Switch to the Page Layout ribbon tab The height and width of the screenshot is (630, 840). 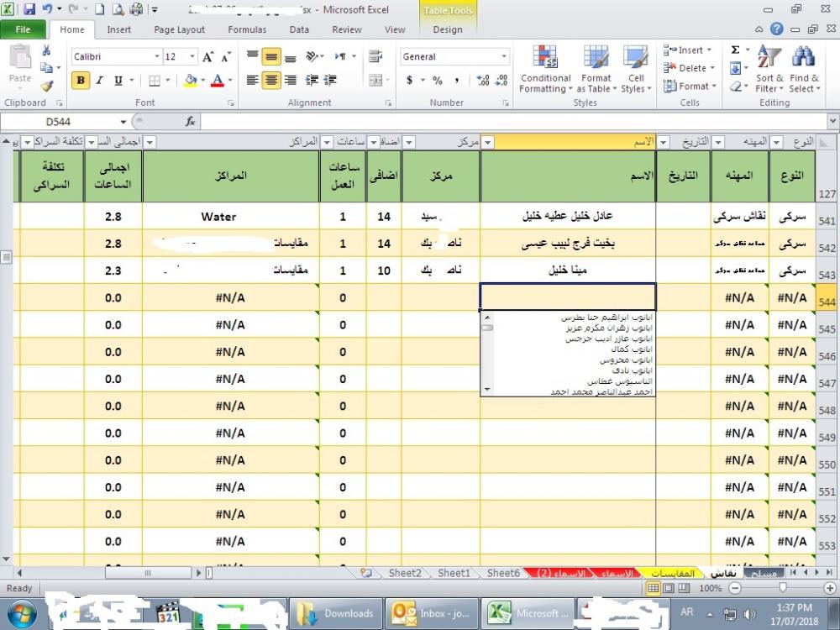coord(179,29)
